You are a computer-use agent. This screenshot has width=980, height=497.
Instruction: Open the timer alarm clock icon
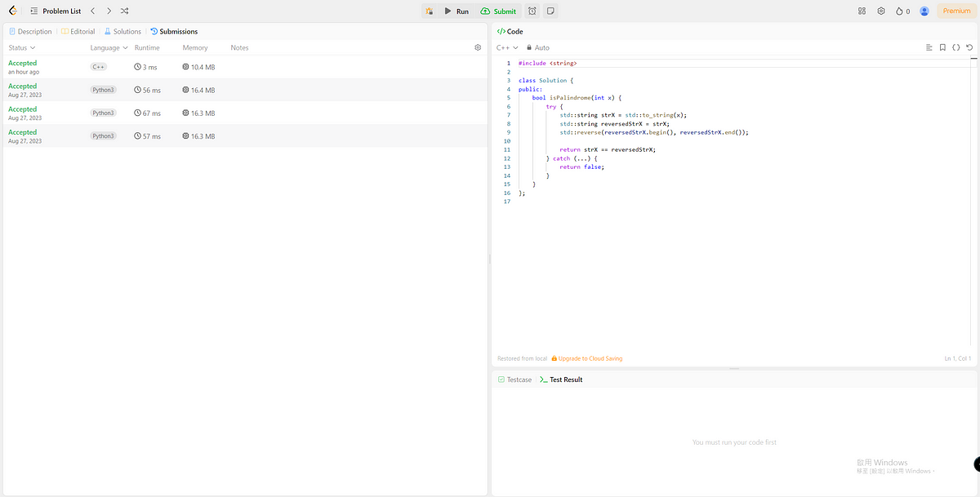point(532,11)
